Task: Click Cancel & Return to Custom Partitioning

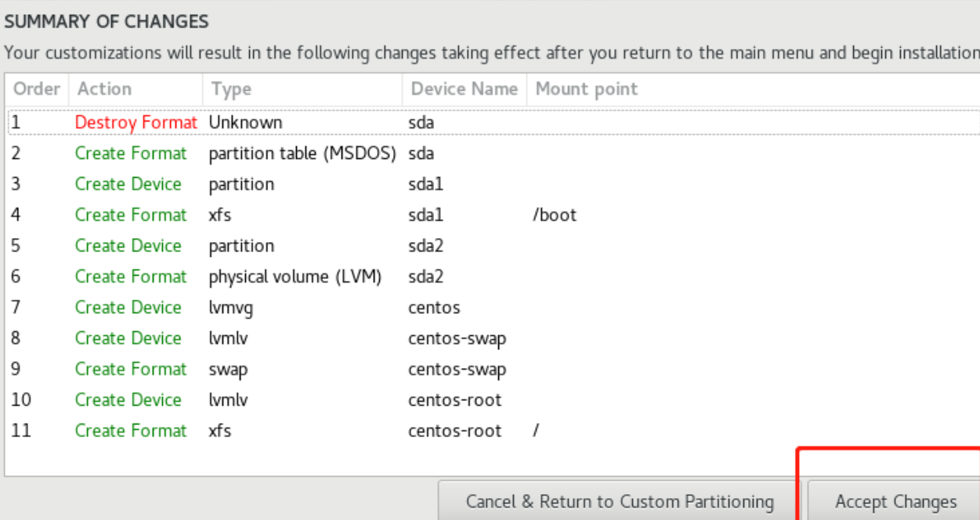Action: (x=619, y=502)
